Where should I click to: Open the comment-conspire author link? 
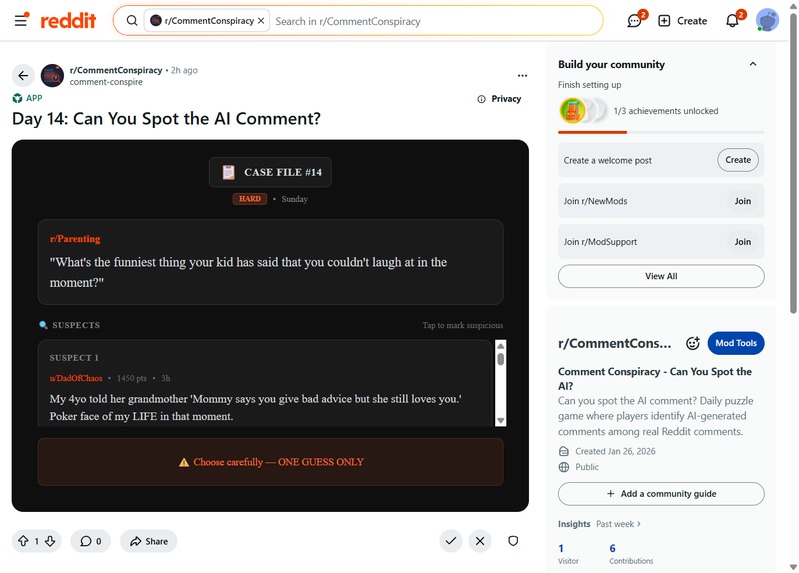point(106,82)
